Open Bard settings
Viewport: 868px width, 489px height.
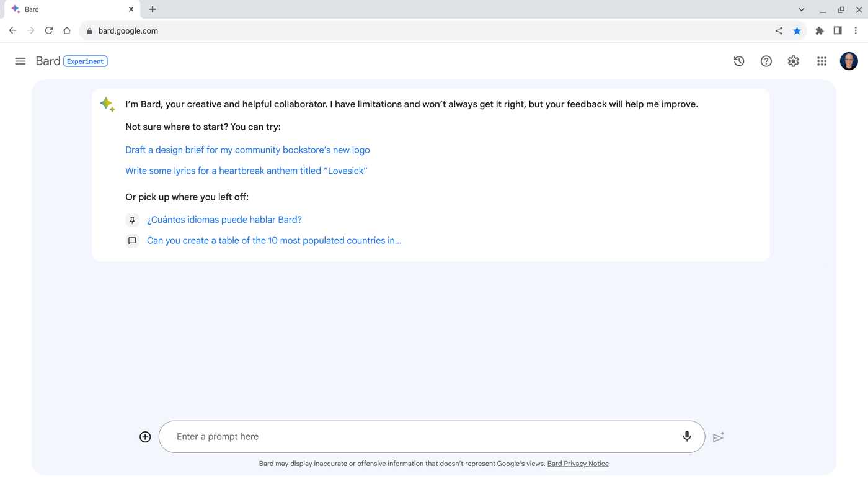point(793,61)
